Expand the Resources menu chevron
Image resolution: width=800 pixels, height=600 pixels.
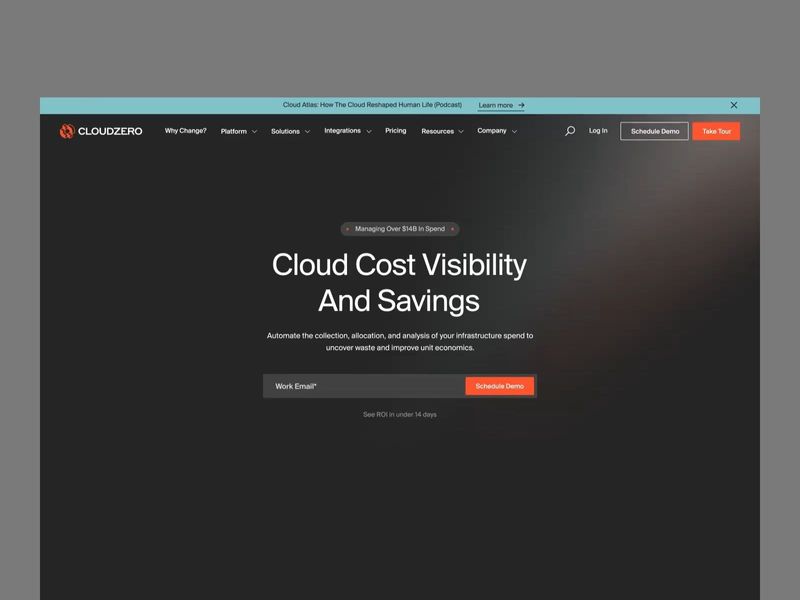point(461,132)
